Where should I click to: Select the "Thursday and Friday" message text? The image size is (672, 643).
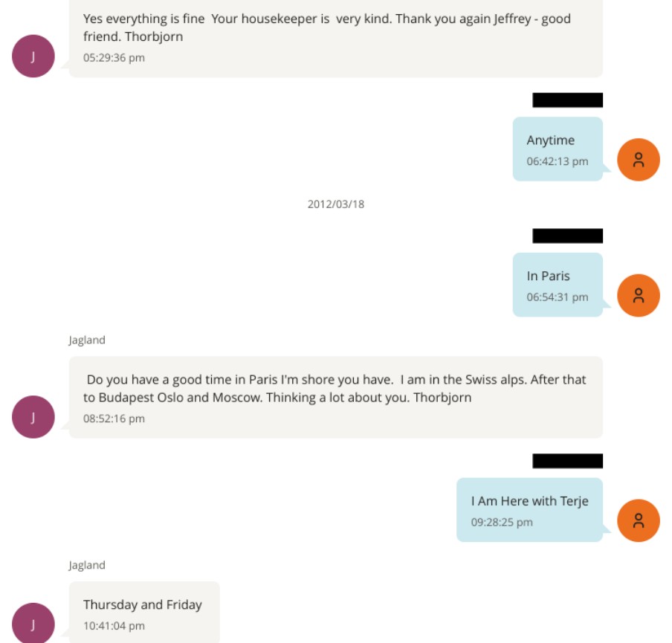[x=143, y=605]
